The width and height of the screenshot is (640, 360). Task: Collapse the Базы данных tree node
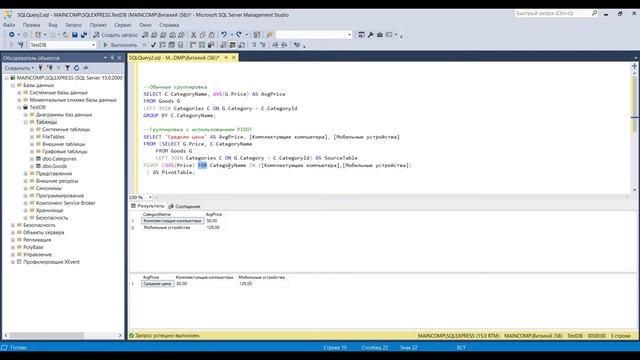point(13,85)
